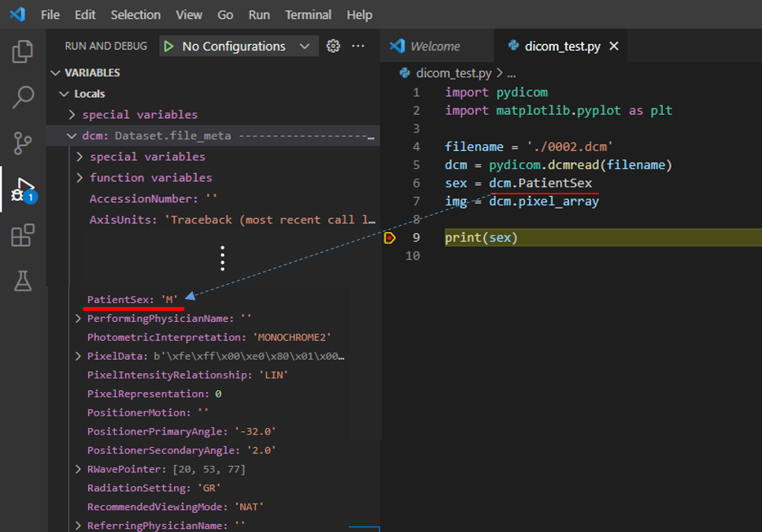Open the Help menu

[x=360, y=15]
